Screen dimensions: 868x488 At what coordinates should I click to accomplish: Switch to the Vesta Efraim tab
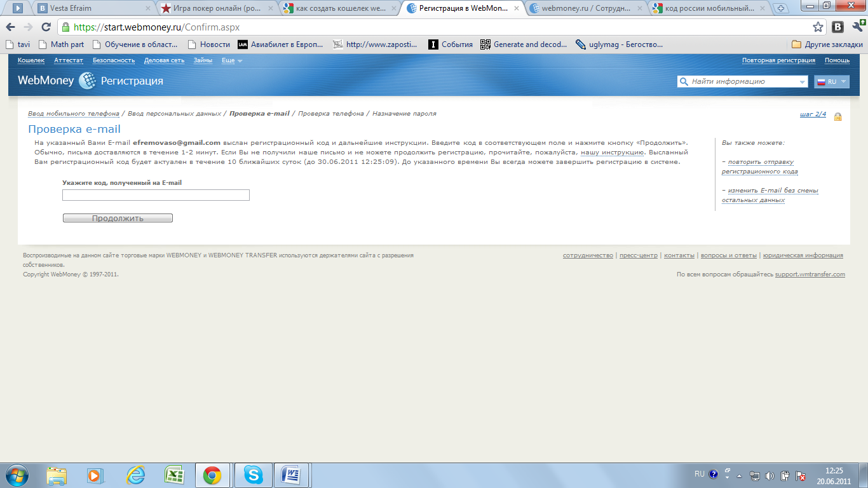(x=93, y=9)
